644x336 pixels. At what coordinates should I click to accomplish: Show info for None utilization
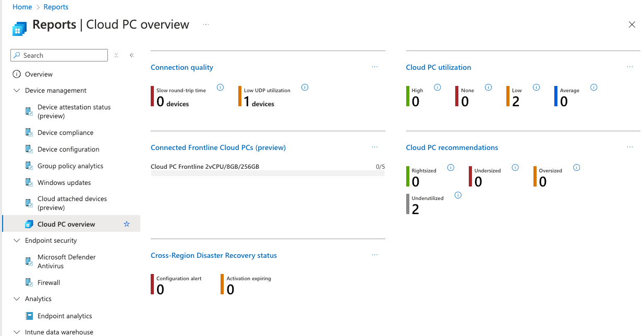[489, 88]
